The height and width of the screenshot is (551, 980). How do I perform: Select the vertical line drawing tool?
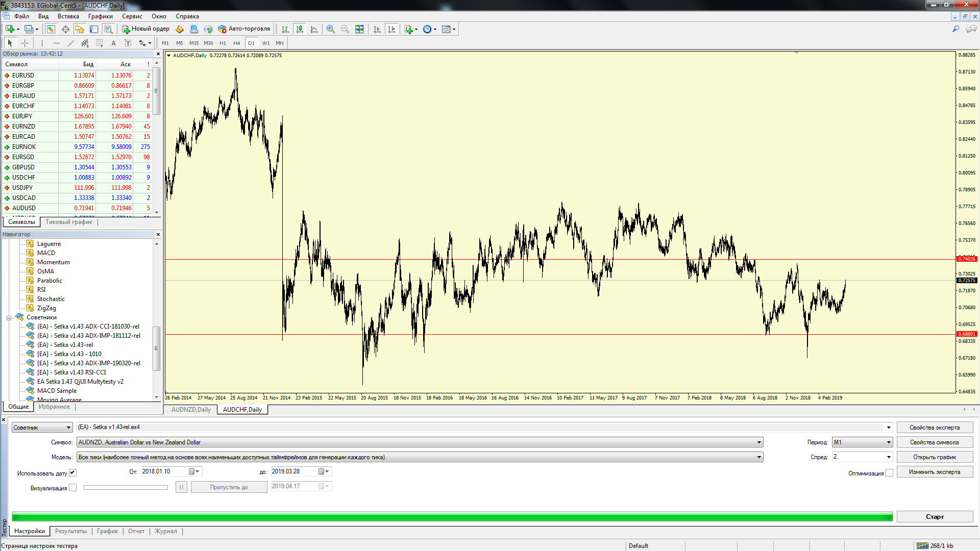pos(42,43)
